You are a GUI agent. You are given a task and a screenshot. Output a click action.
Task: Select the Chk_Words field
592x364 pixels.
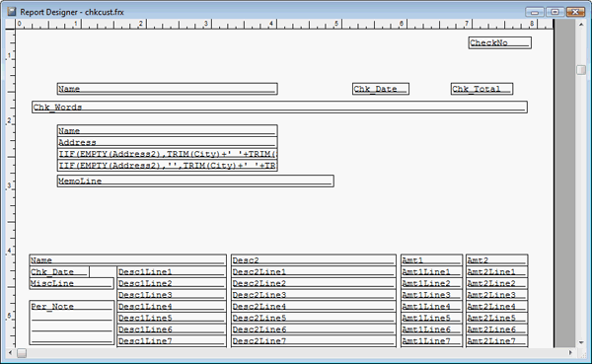(x=279, y=107)
